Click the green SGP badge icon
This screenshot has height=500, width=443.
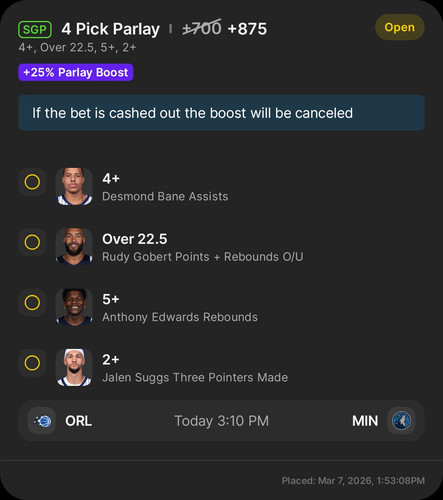click(35, 29)
